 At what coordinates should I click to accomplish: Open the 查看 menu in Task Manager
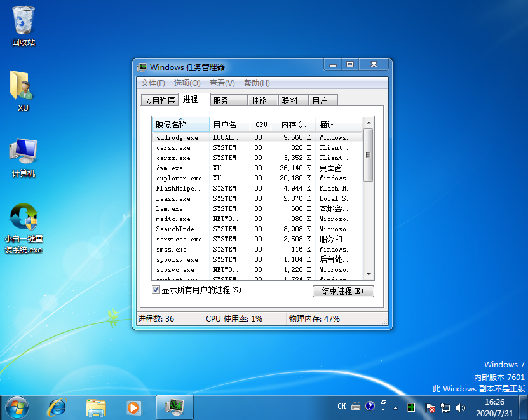222,83
